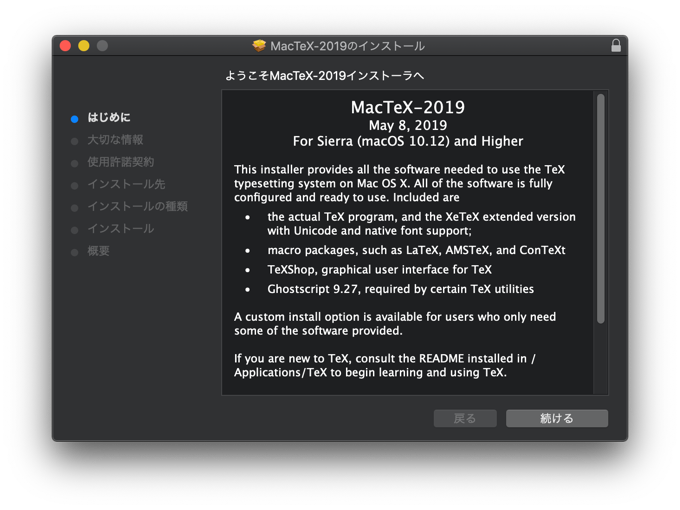Image resolution: width=680 pixels, height=510 pixels.
Task: Click the 'the actual TeX program' bullet line
Action: coord(421,224)
